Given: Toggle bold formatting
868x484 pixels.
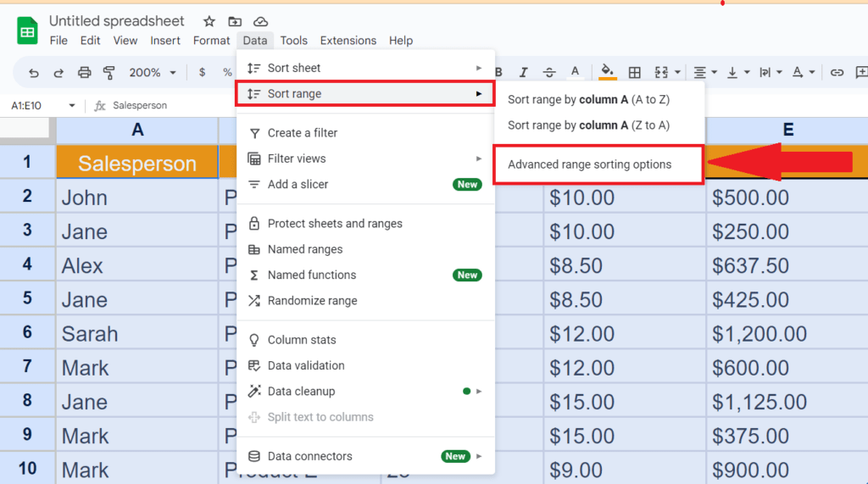Looking at the screenshot, I should tap(498, 72).
